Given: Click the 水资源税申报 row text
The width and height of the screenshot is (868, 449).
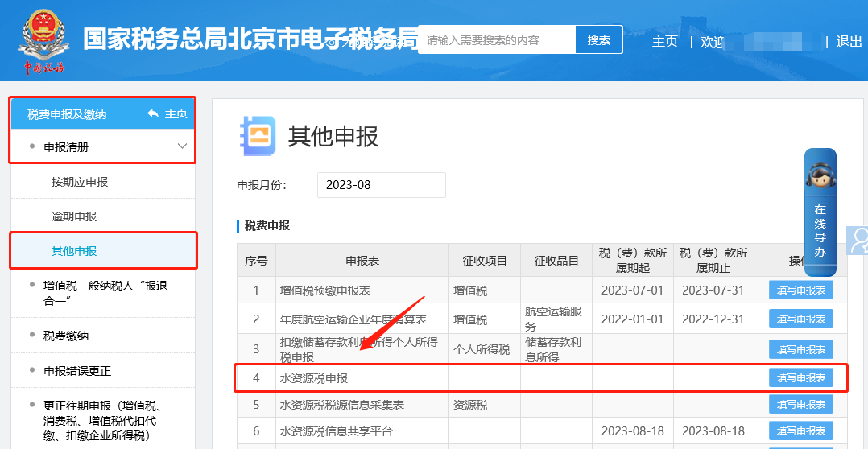Looking at the screenshot, I should 314,378.
